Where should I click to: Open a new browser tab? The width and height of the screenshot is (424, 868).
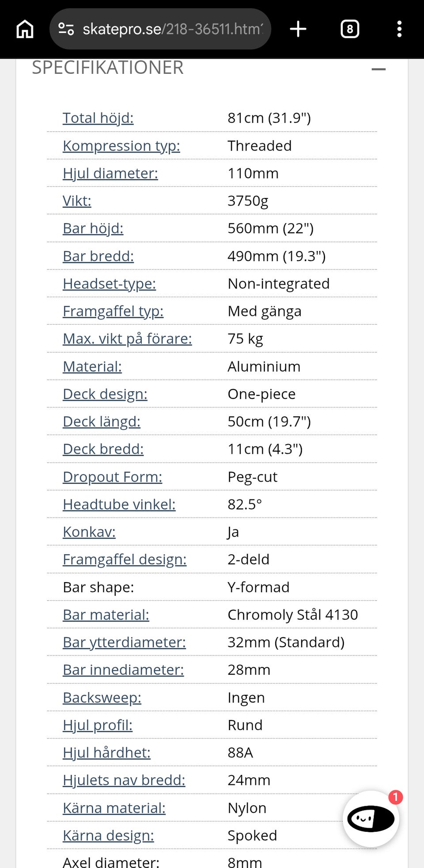point(298,29)
